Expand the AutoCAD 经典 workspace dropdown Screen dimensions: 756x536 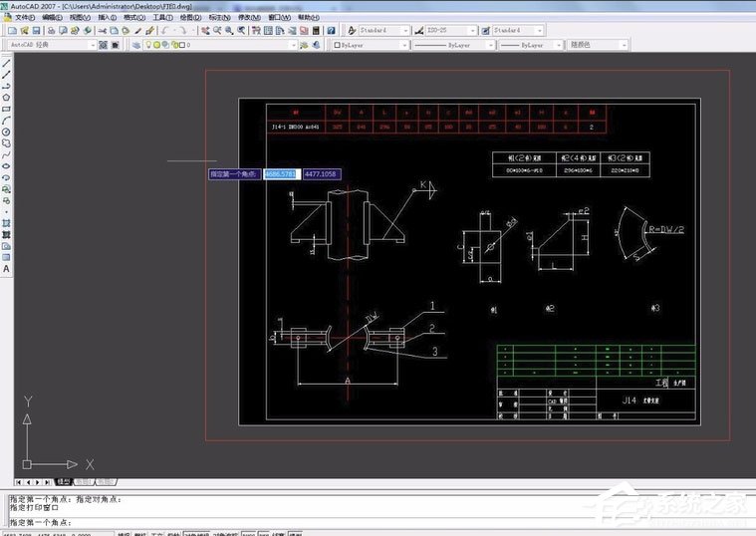93,45
